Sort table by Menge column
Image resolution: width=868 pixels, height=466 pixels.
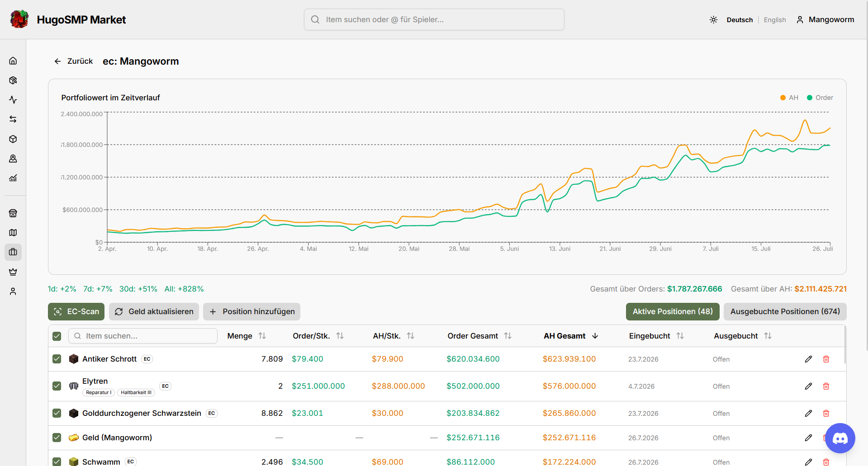click(247, 336)
